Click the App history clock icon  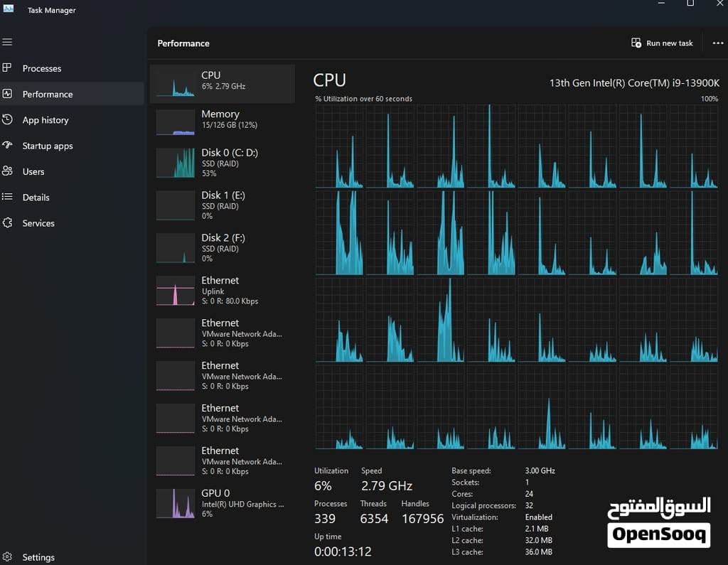[x=7, y=120]
